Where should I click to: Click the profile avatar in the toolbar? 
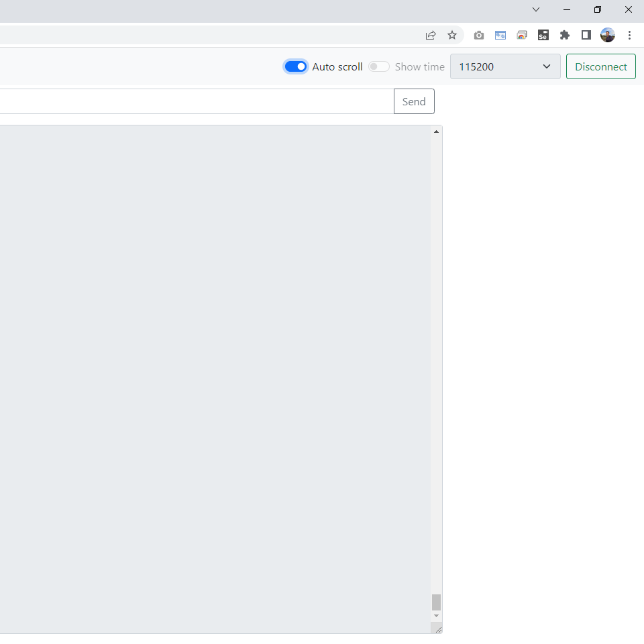click(x=608, y=35)
